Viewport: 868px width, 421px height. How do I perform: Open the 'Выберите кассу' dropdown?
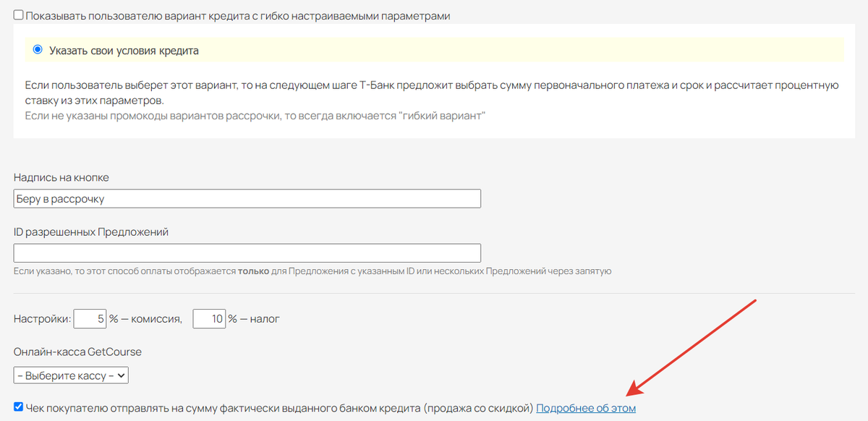coord(71,375)
